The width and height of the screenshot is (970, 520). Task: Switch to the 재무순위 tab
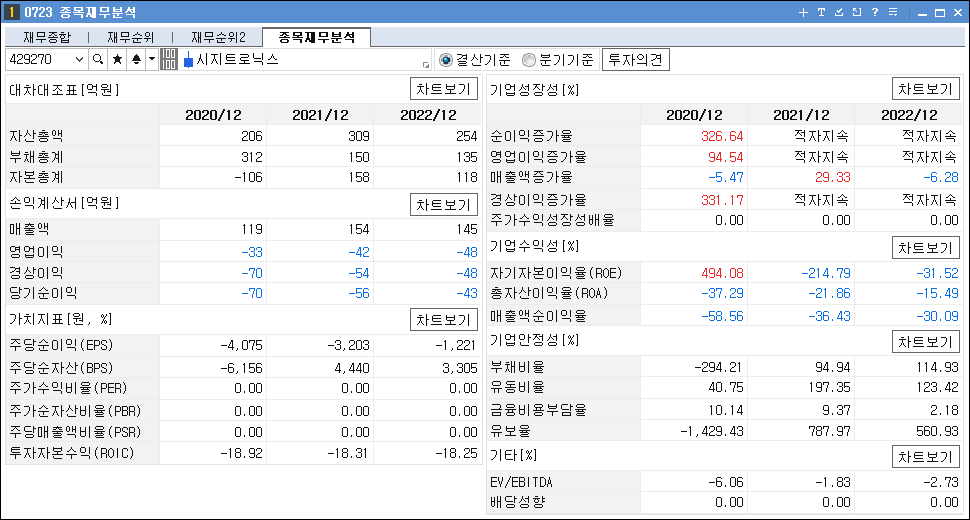pyautogui.click(x=130, y=38)
